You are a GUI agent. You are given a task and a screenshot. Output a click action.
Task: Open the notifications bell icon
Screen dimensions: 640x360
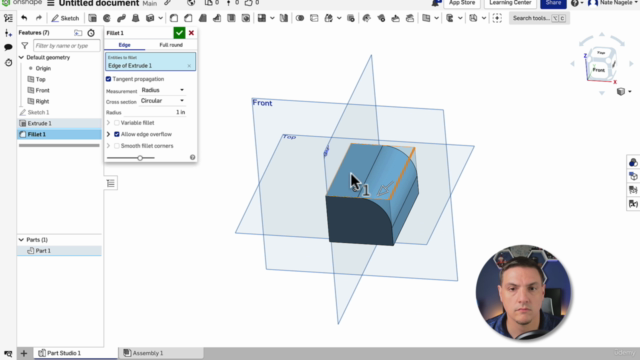click(x=436, y=3)
